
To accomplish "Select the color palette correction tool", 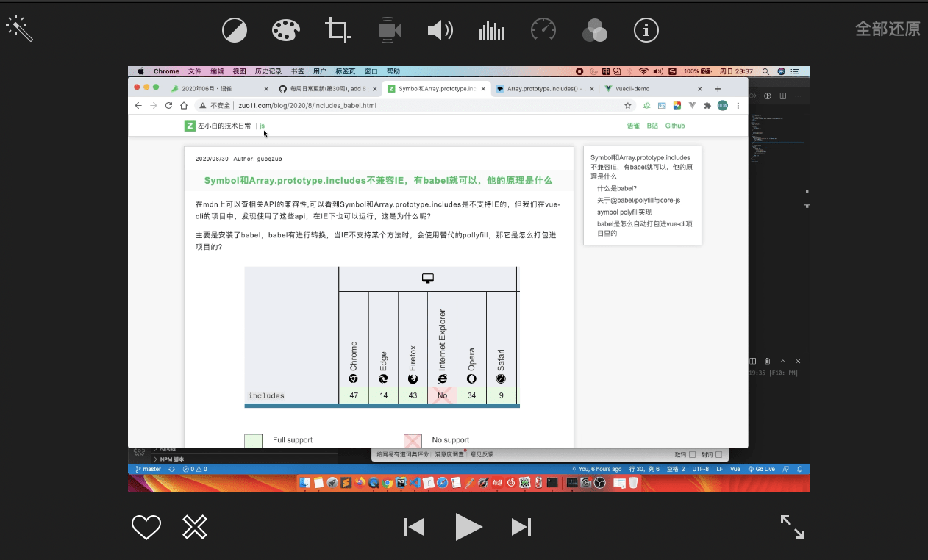I will pos(286,30).
